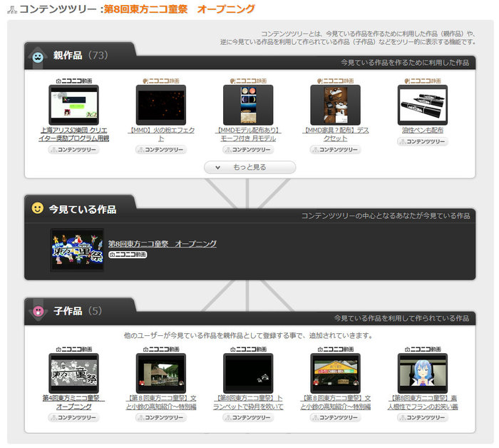The image size is (499, 448).
Task: Click 今見ている作品 header label
Action: pos(83,209)
